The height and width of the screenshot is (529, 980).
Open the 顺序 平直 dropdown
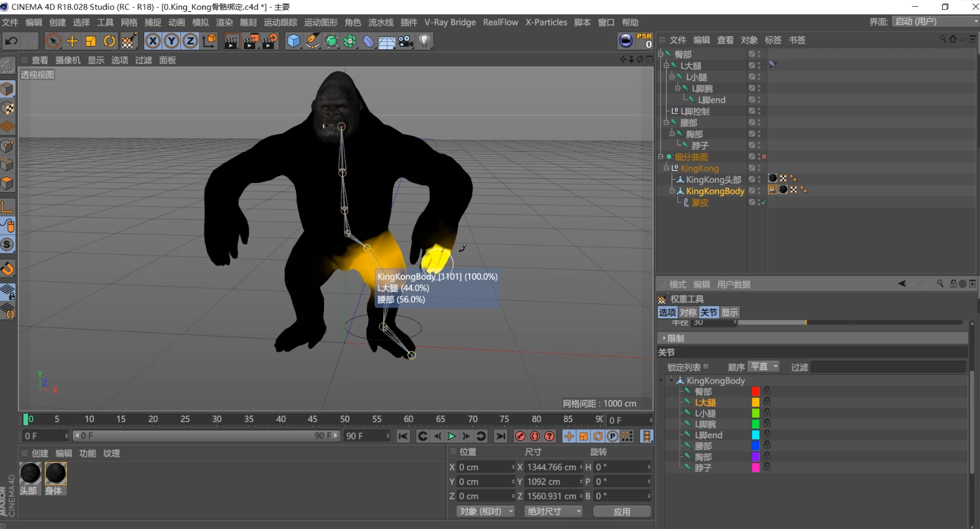[764, 367]
